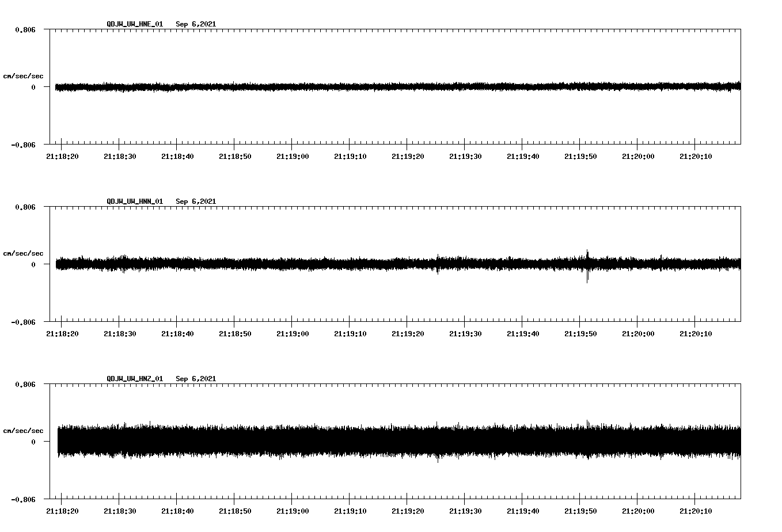Click the 21:18:20 time label under HNE plot

pyautogui.click(x=62, y=157)
